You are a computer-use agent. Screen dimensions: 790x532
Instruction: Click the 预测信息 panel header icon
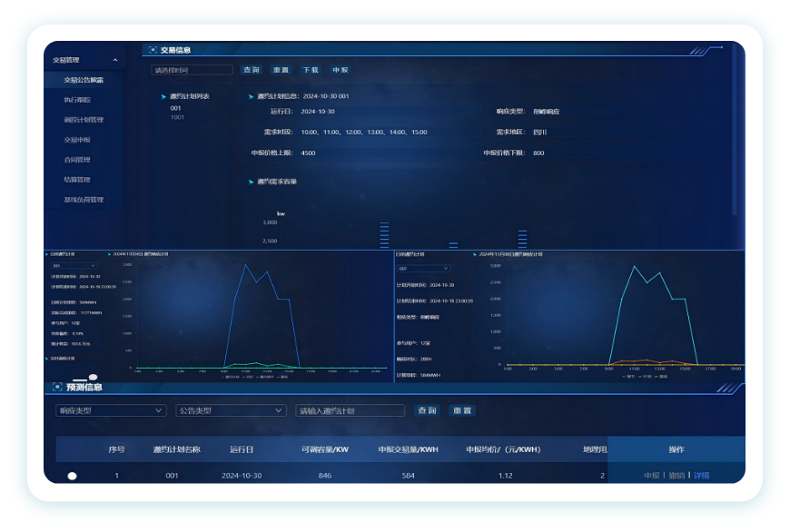pyautogui.click(x=57, y=387)
